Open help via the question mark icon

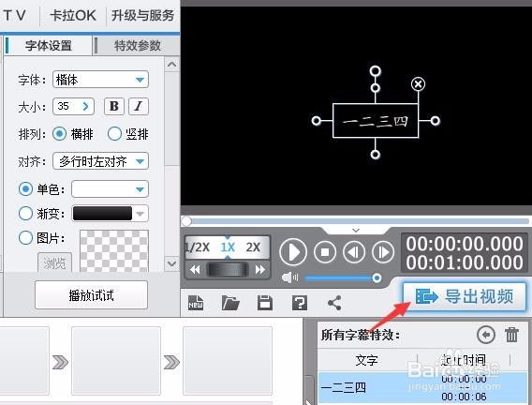[300, 303]
